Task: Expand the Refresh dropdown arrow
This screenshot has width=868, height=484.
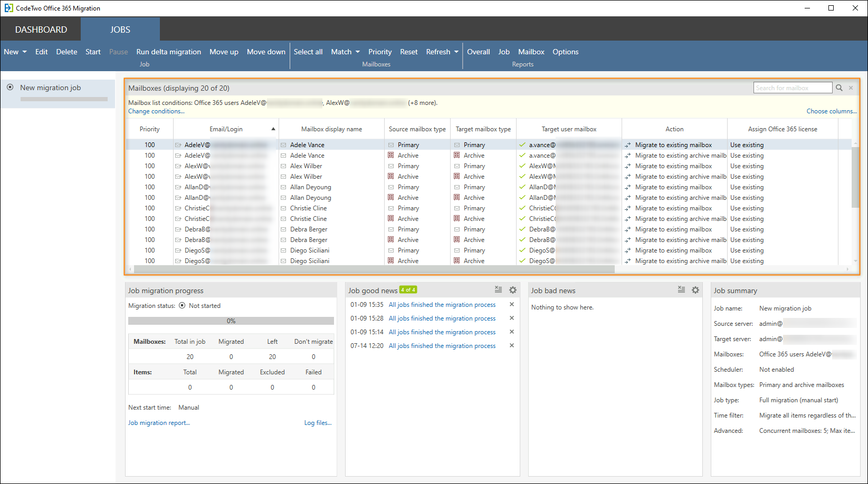Action: (x=456, y=52)
